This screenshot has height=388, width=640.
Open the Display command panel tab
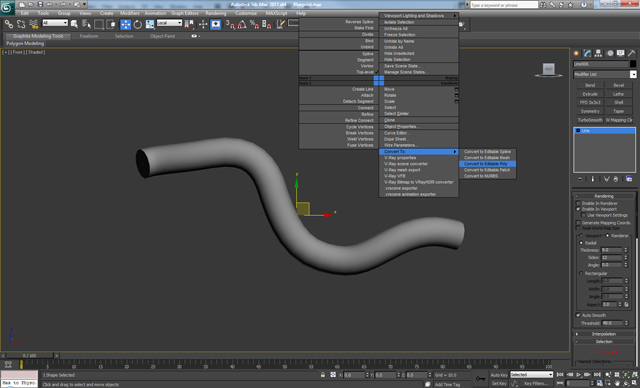pos(621,53)
